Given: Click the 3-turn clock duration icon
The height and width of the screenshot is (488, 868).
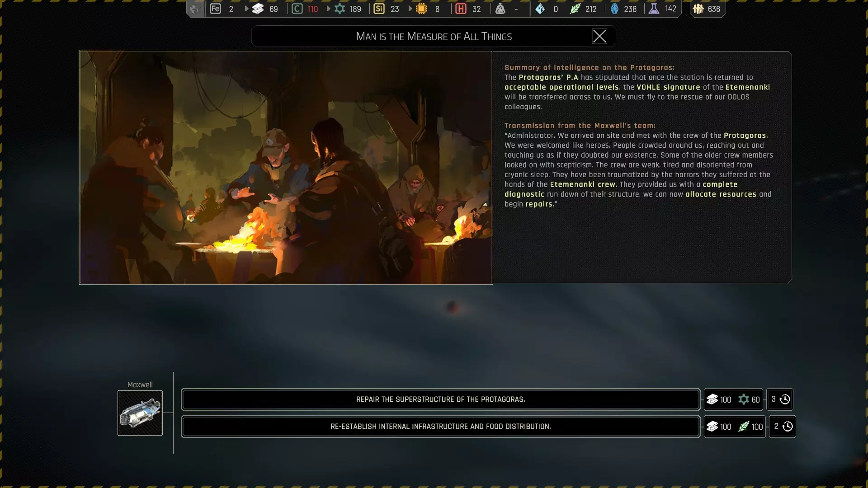Looking at the screenshot, I should (785, 399).
